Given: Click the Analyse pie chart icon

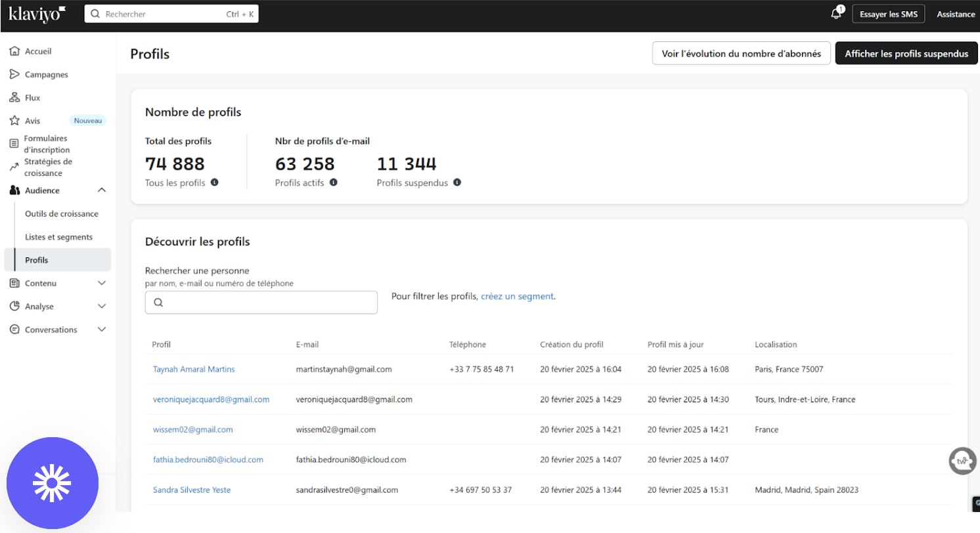Looking at the screenshot, I should (x=14, y=307).
